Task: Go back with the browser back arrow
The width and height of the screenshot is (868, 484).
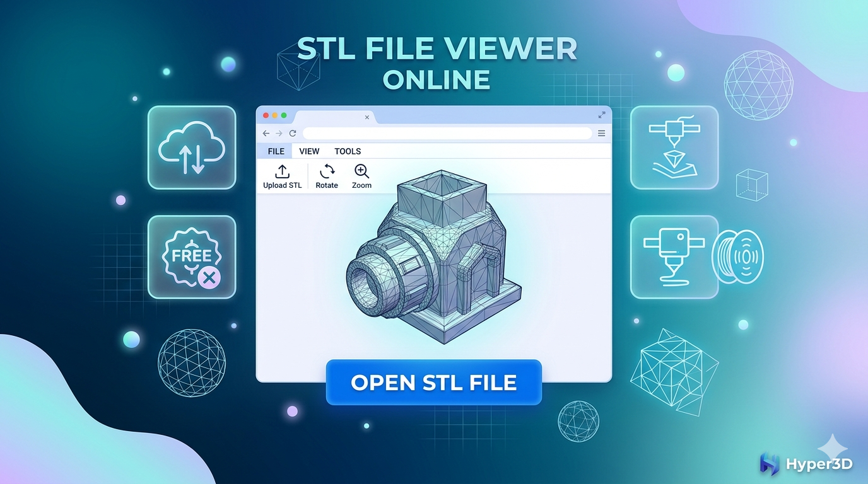Action: pyautogui.click(x=266, y=133)
